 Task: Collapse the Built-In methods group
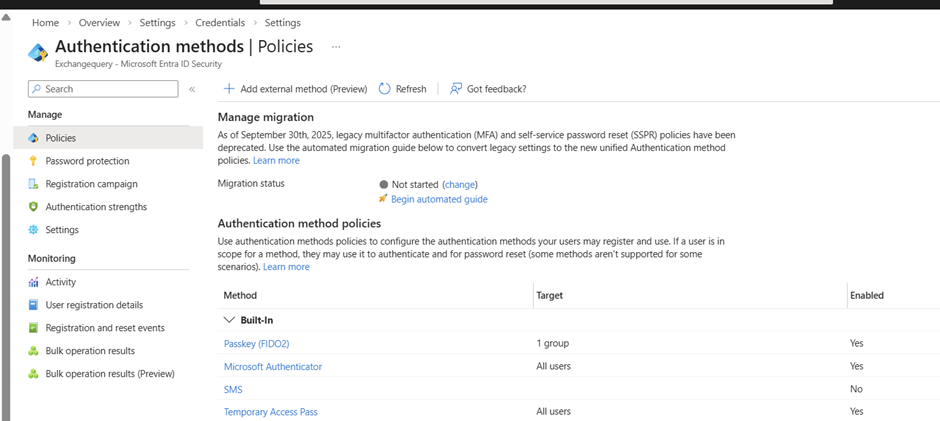229,320
